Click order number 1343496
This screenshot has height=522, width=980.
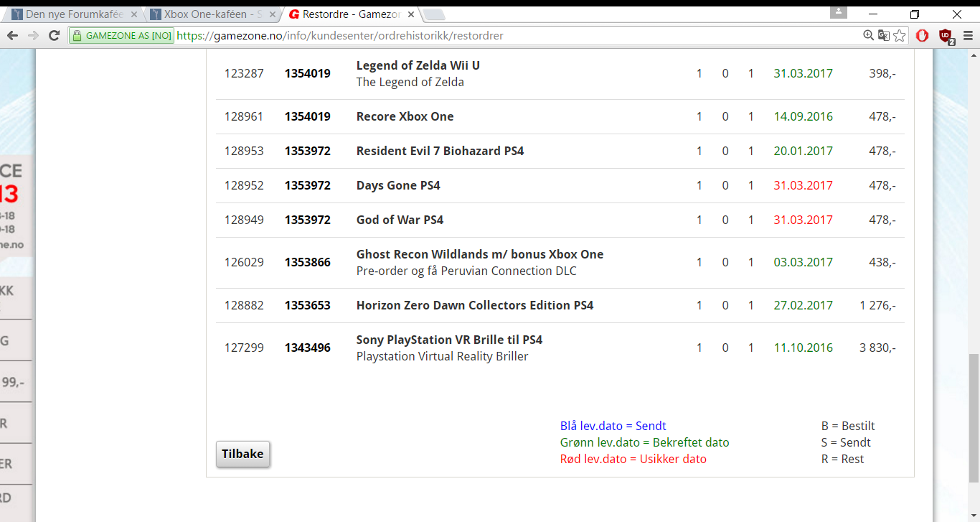pyautogui.click(x=308, y=348)
